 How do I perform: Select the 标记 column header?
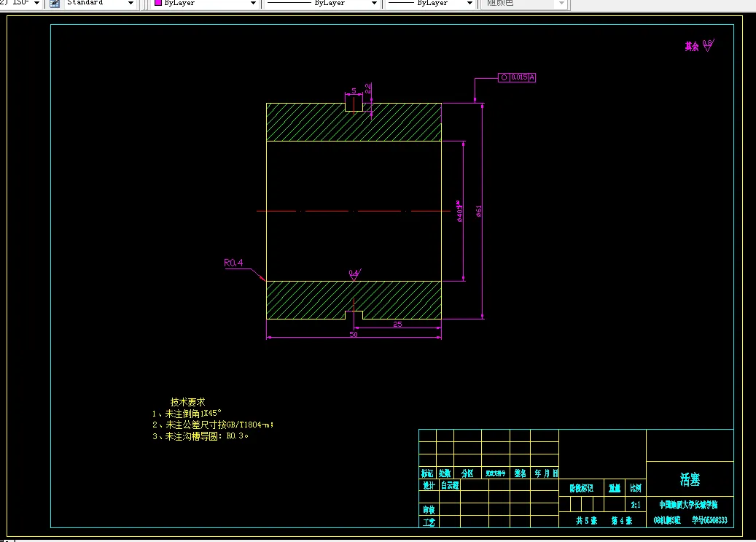(x=427, y=473)
